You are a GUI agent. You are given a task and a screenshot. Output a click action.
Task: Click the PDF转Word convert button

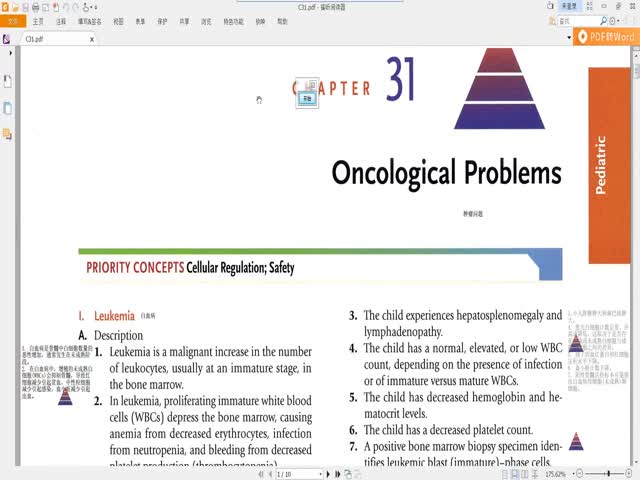[606, 37]
